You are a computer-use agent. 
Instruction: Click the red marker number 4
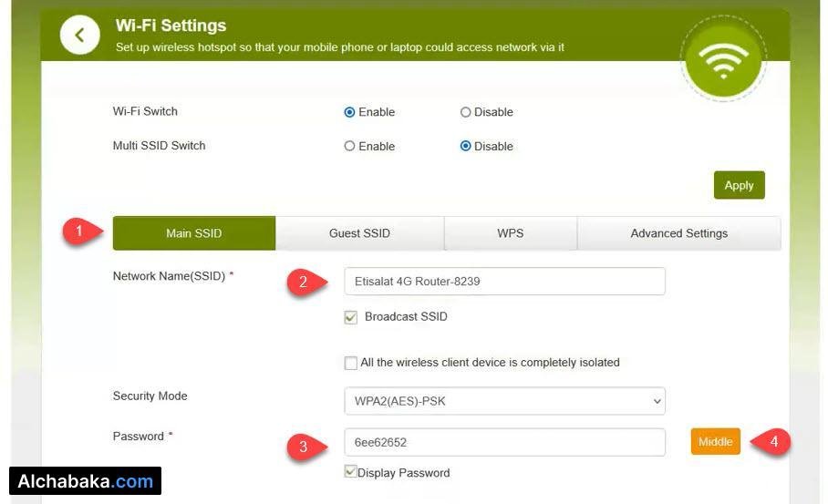tap(772, 442)
